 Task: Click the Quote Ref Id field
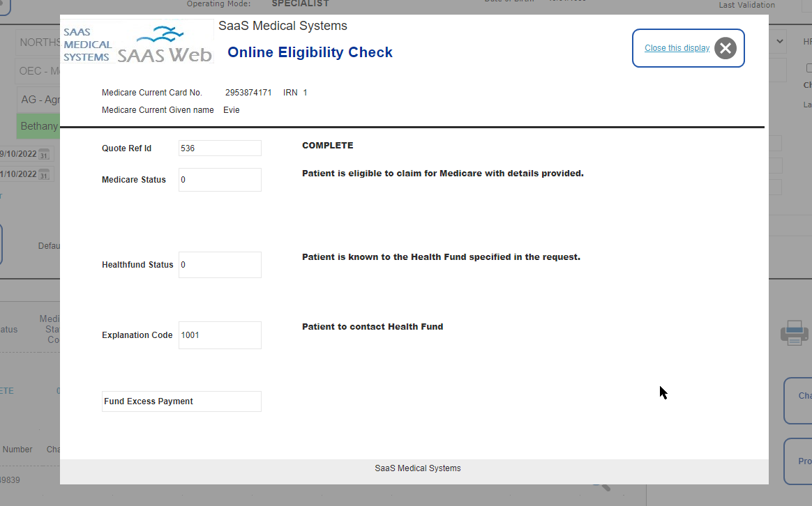click(220, 148)
